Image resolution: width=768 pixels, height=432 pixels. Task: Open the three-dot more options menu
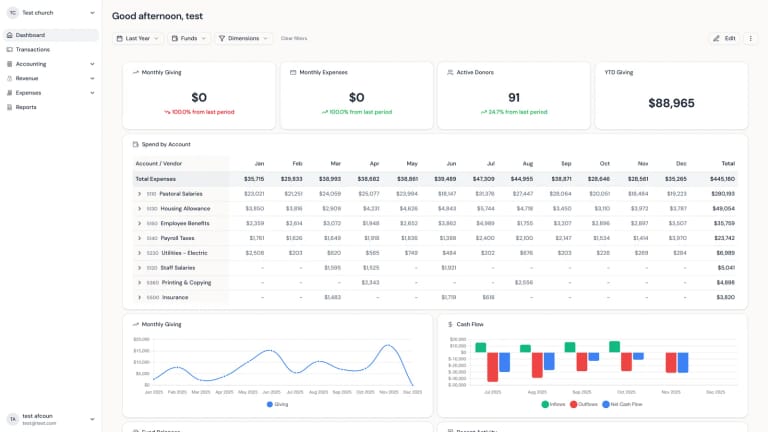pos(750,38)
